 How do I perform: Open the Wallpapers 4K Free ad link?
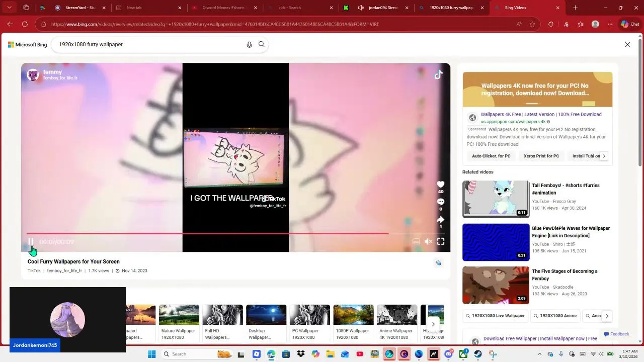[541, 114]
